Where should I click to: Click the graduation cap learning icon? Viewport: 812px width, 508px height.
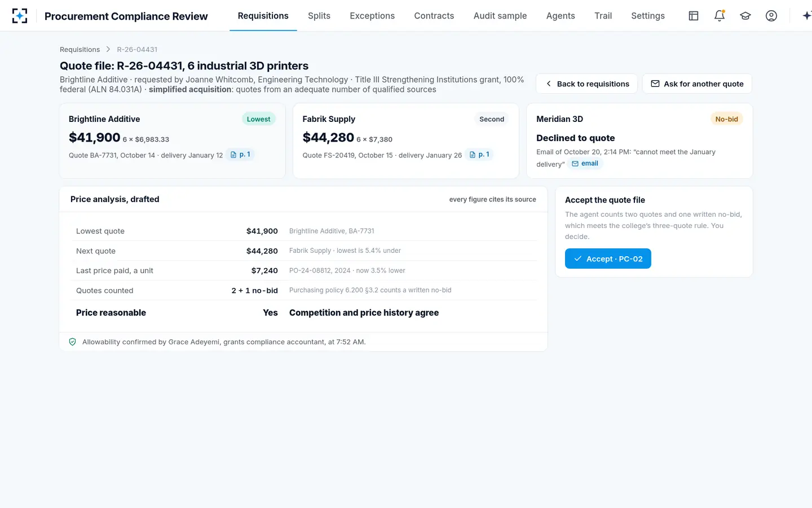(745, 16)
